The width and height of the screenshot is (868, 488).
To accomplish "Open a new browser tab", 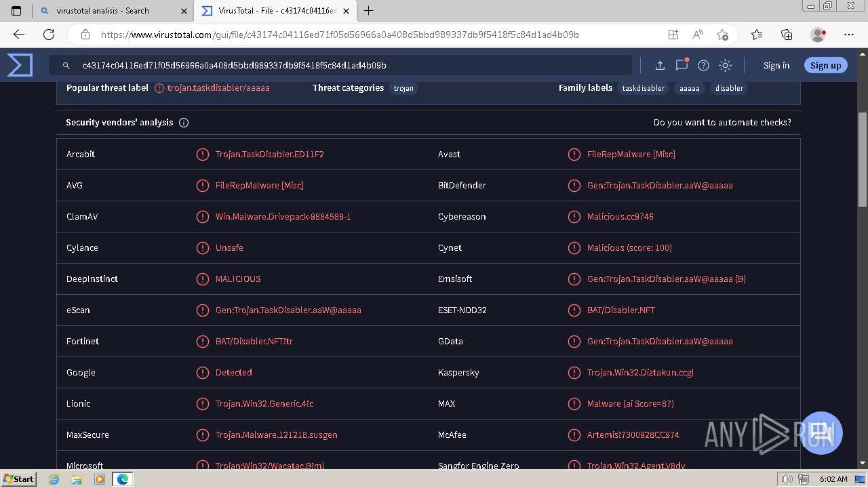I will 369,11.
